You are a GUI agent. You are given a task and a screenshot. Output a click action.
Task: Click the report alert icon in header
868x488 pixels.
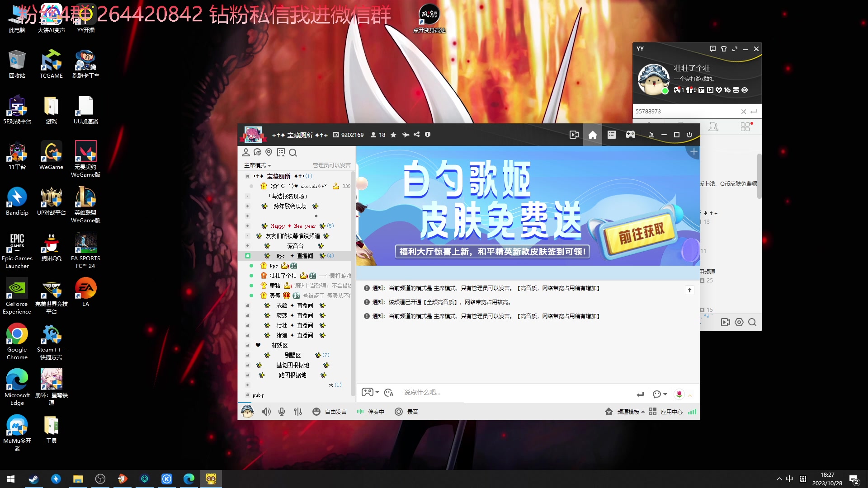(428, 135)
